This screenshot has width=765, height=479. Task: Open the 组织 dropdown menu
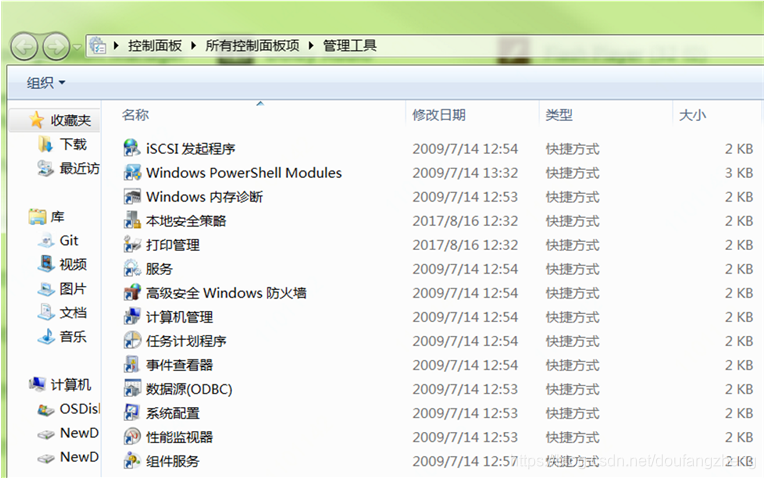coord(46,83)
